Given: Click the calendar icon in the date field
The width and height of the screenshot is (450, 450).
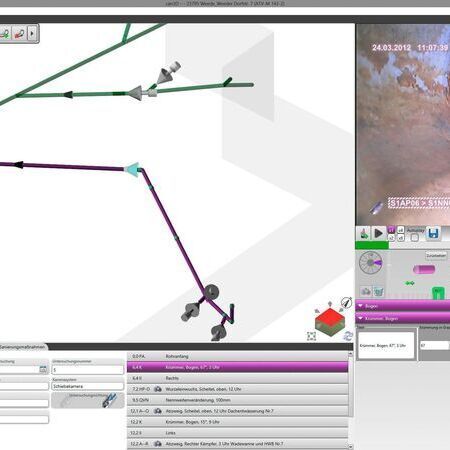Looking at the screenshot, I should (43, 369).
